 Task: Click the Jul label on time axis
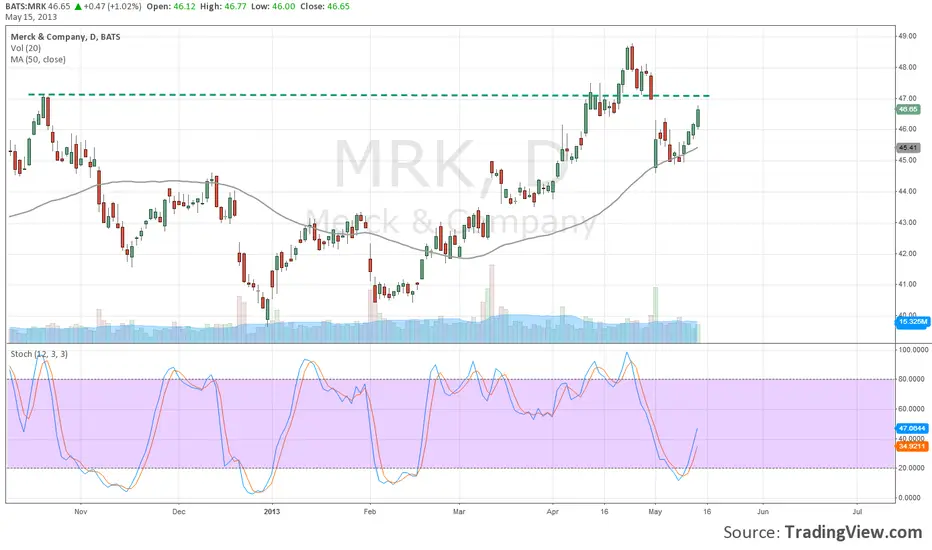click(857, 511)
